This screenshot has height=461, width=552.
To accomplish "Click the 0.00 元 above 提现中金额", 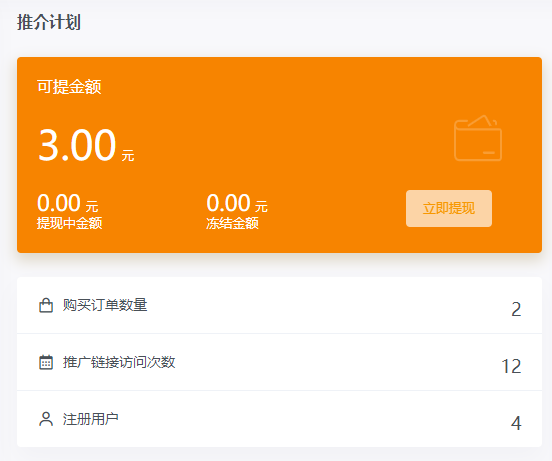I will 68,203.
